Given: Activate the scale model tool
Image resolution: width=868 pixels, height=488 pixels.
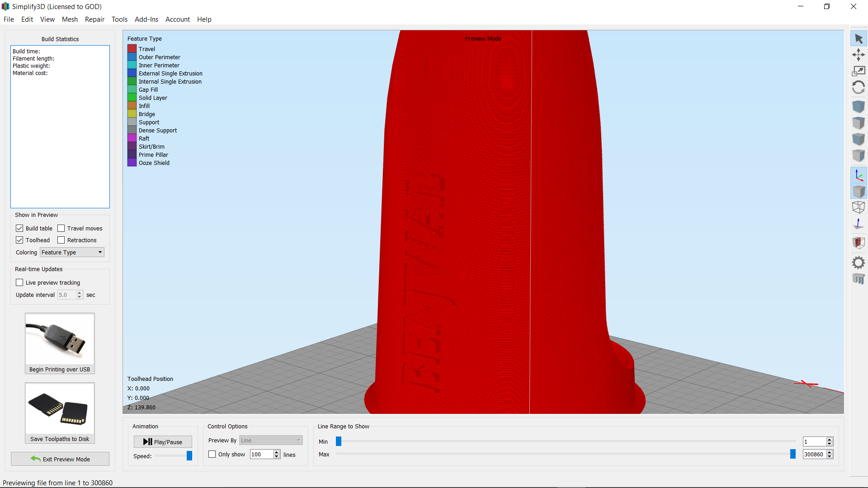Looking at the screenshot, I should [859, 71].
